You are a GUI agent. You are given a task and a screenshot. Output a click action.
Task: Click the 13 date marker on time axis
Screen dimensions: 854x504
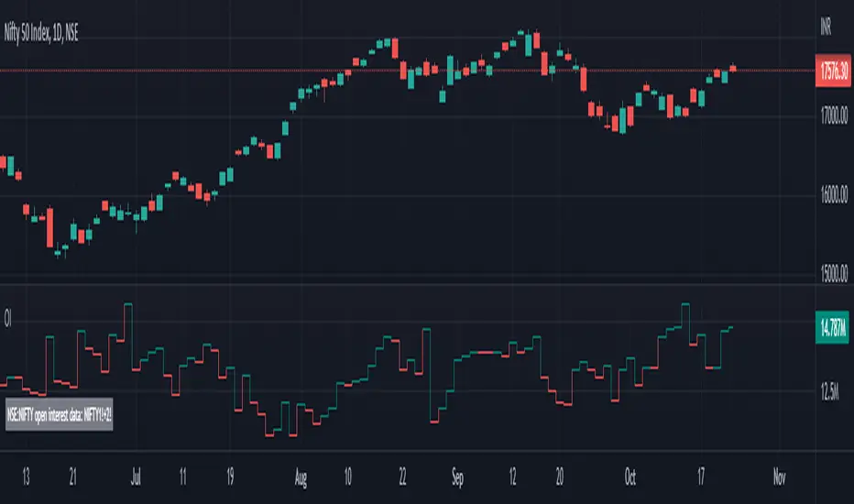pos(26,477)
